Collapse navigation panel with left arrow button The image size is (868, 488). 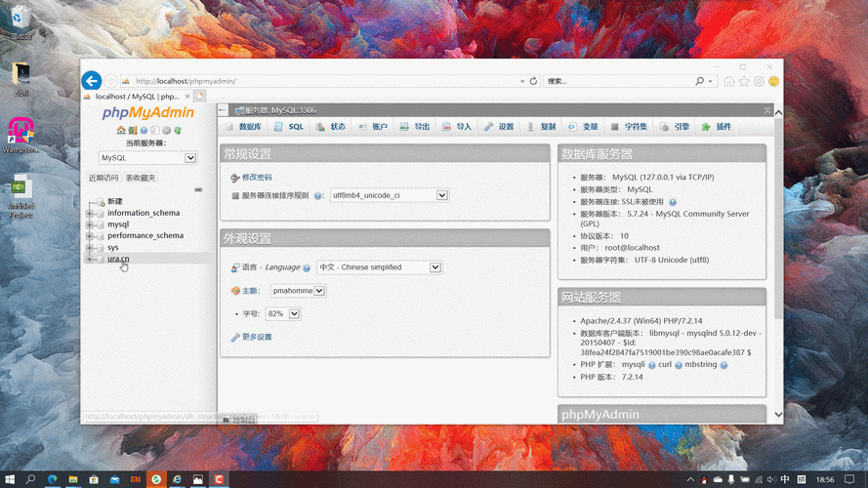[223, 110]
